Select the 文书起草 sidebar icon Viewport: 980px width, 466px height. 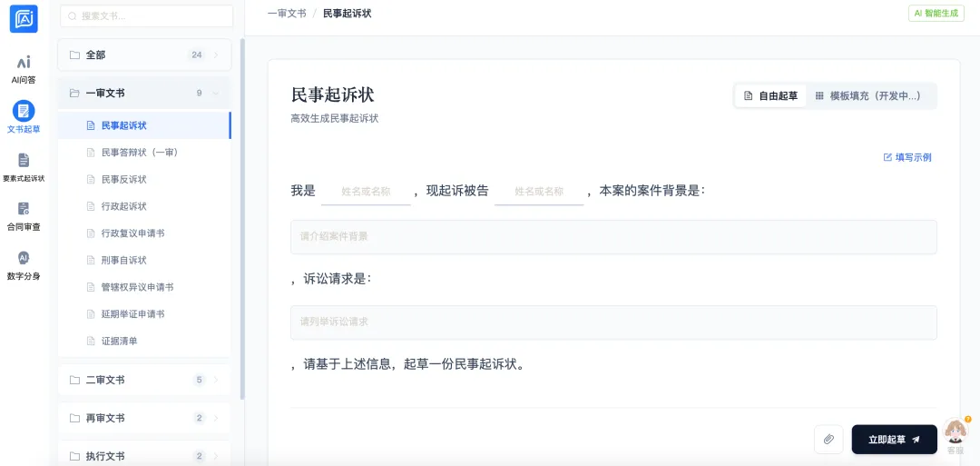tap(24, 116)
